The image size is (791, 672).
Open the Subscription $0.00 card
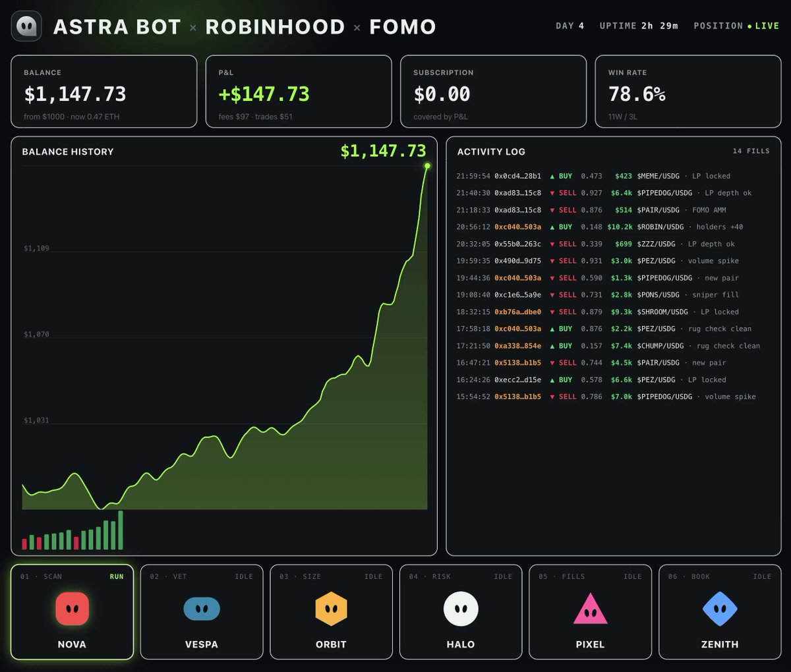pos(494,92)
